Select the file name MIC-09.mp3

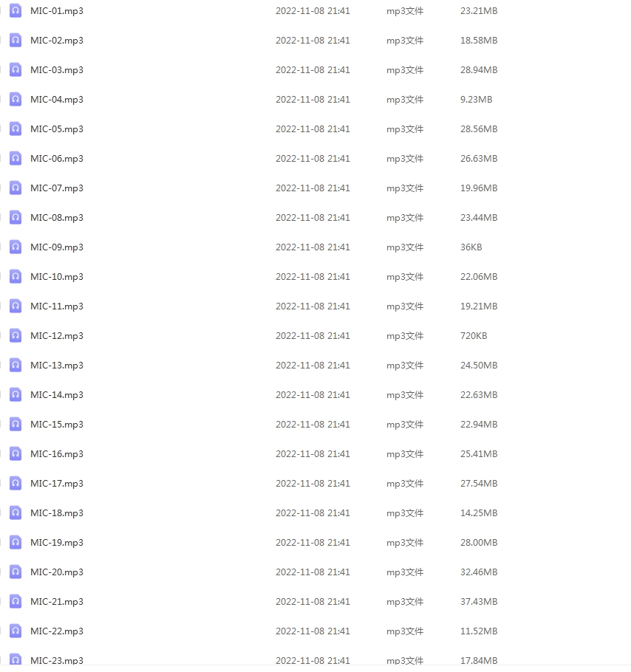pyautogui.click(x=57, y=247)
